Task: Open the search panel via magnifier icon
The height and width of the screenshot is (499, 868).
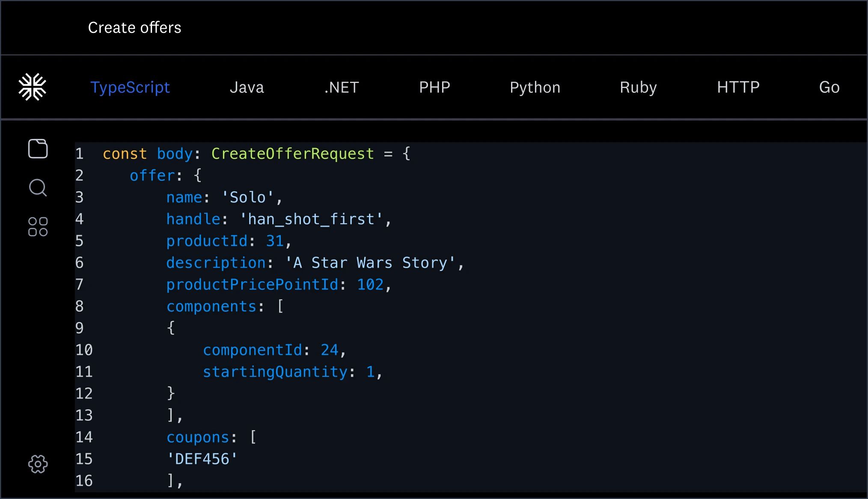Action: pos(38,187)
